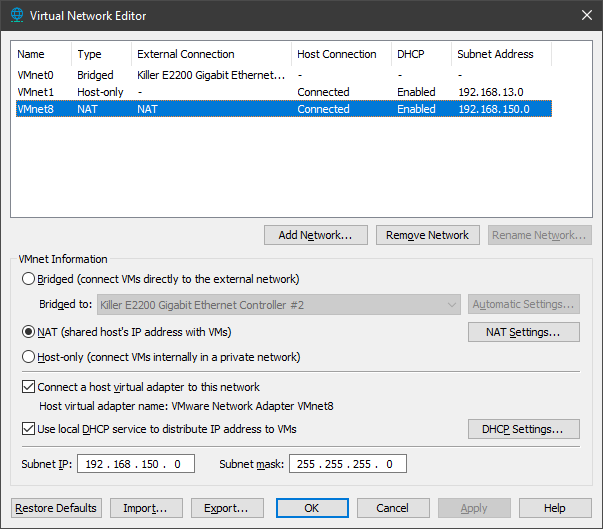Choose the Host-only radio option
The image size is (603, 529).
click(x=28, y=357)
